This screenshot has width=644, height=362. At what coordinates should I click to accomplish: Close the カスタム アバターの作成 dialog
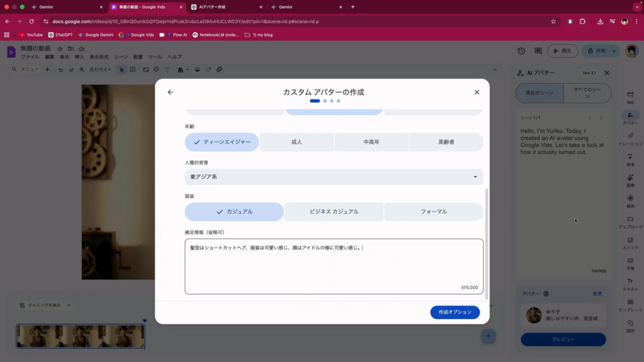(x=477, y=92)
